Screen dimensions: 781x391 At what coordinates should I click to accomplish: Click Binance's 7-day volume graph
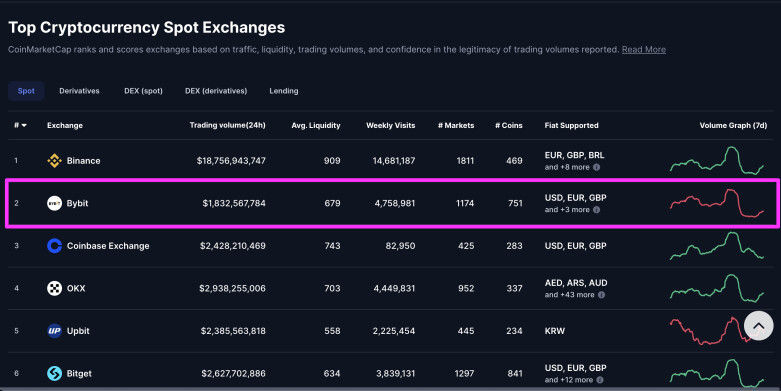(717, 160)
